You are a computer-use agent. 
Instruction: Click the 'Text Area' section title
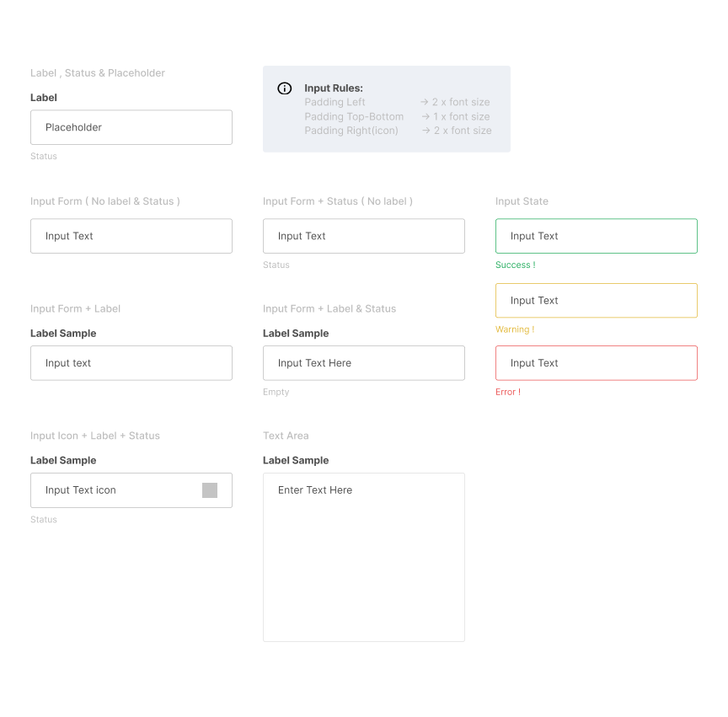coord(286,436)
